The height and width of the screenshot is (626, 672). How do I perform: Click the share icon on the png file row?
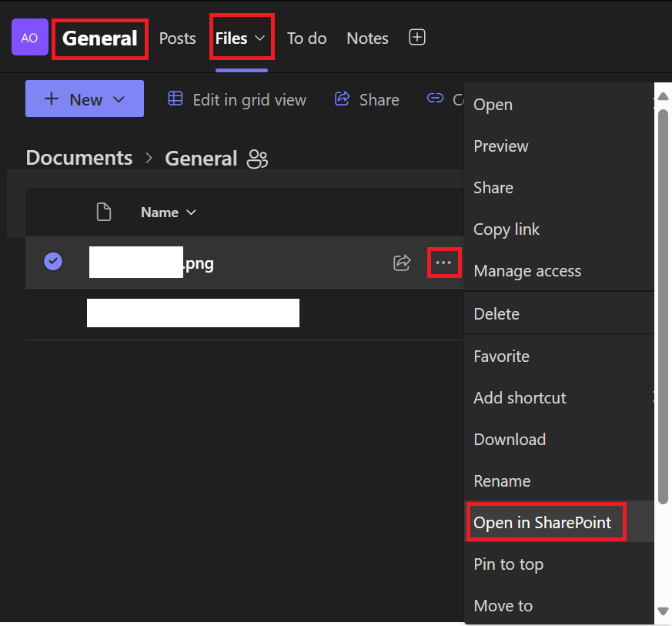[x=402, y=263]
